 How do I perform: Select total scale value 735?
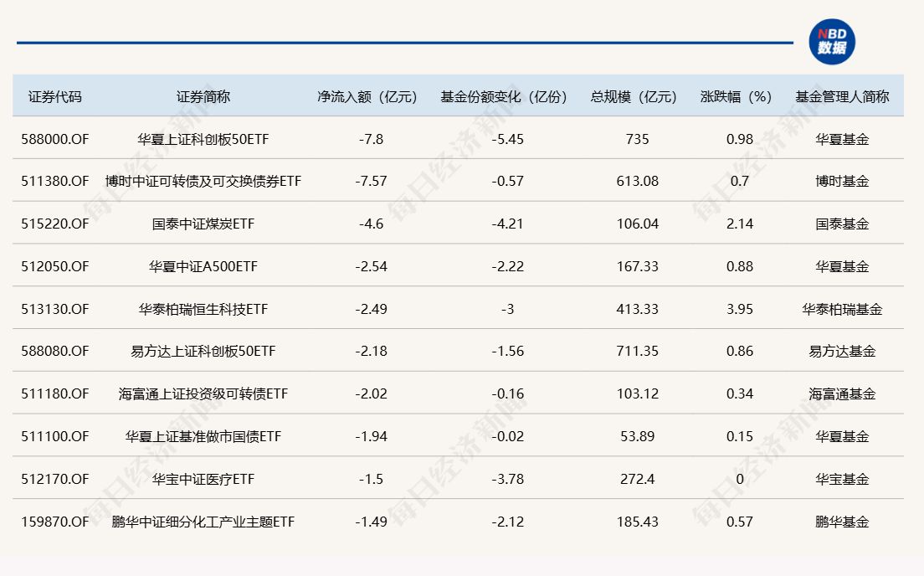point(638,139)
